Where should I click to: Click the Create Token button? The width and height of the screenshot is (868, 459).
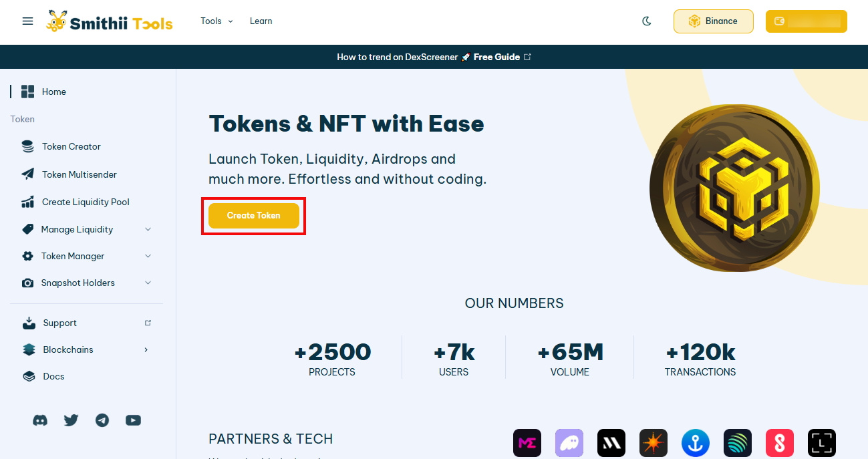253,216
